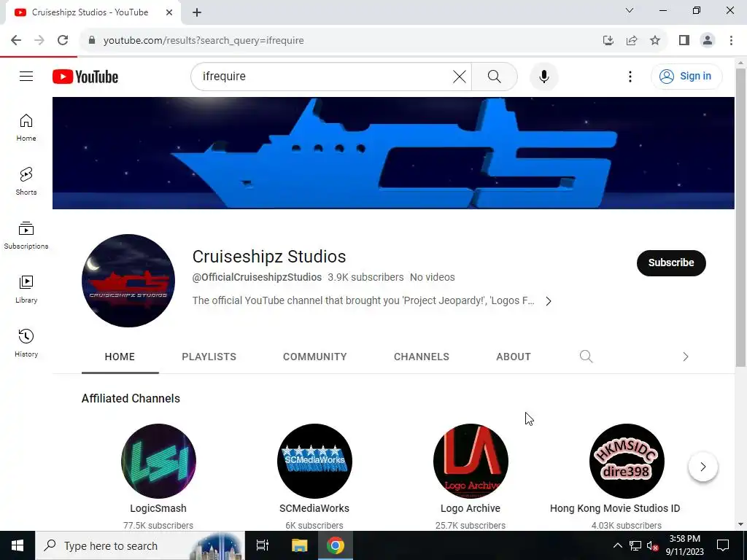Go to Home in the sidebar
Screen dimensions: 747x560
pyautogui.click(x=26, y=128)
